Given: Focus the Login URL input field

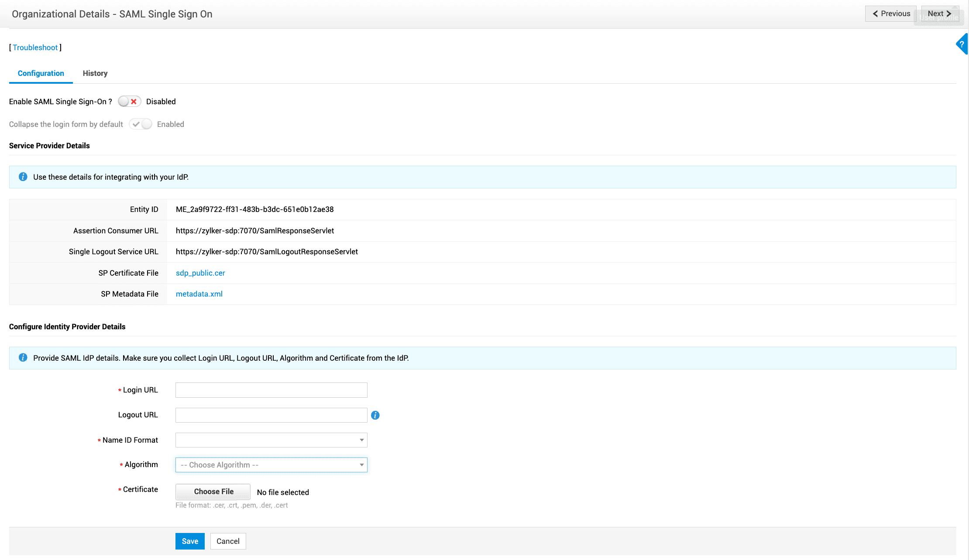Looking at the screenshot, I should click(271, 390).
